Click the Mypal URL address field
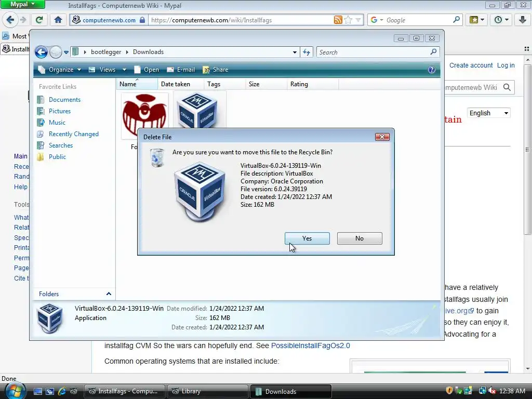 click(241, 20)
